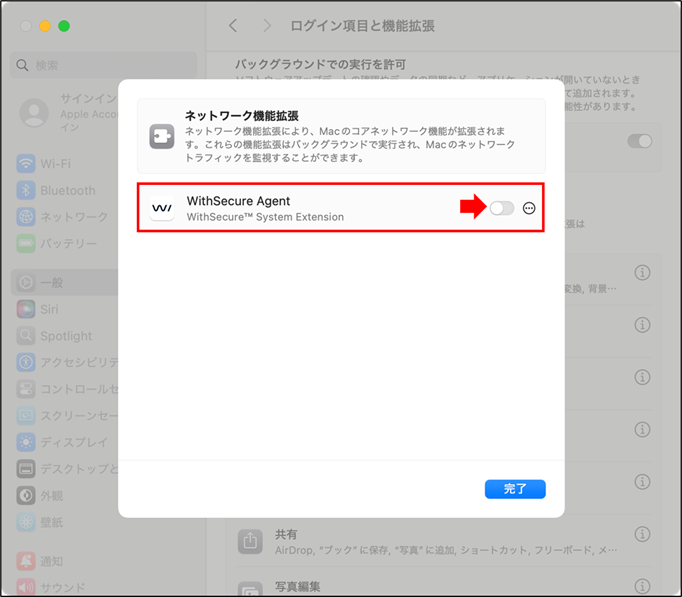Click the 共有 extension row icon
Screen dimensions: 682x597
248,541
